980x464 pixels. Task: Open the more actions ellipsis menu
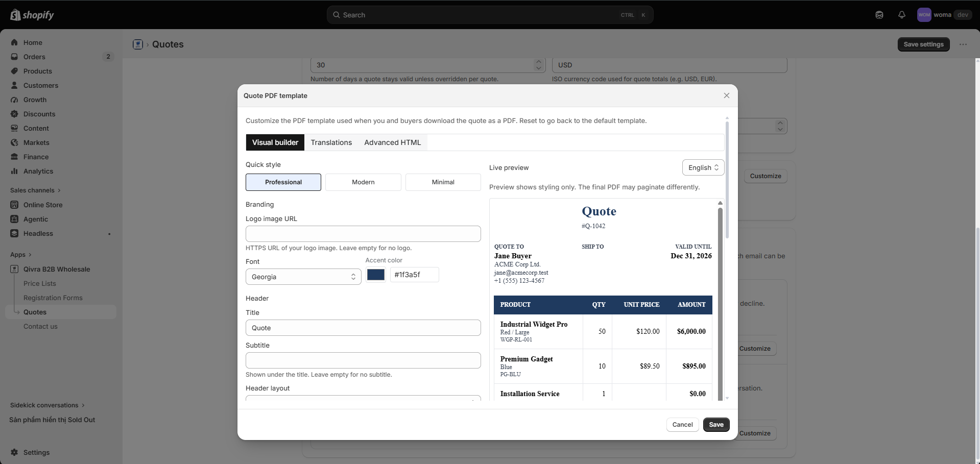coord(963,44)
